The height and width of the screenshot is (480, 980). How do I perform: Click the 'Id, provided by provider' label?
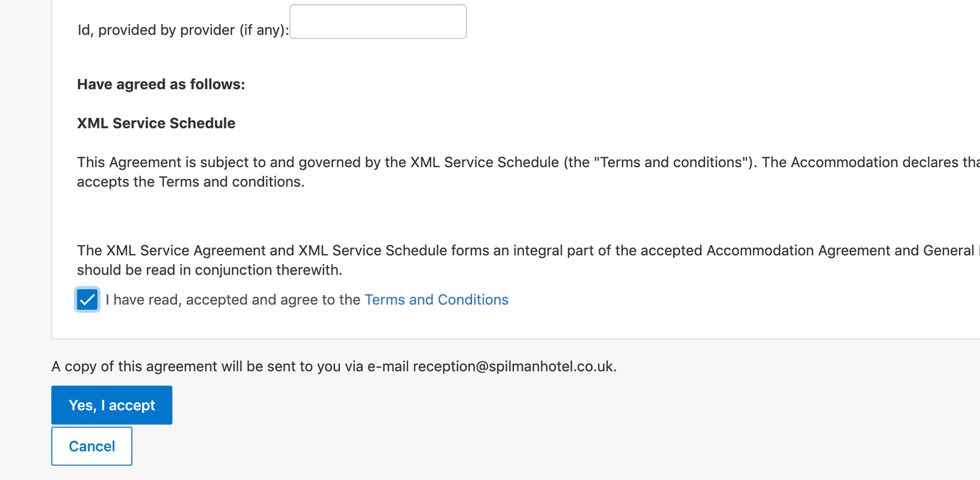(x=183, y=30)
